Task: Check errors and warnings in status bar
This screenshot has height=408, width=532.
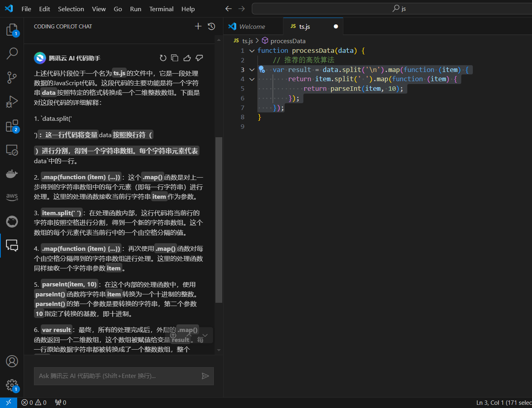Action: tap(34, 402)
